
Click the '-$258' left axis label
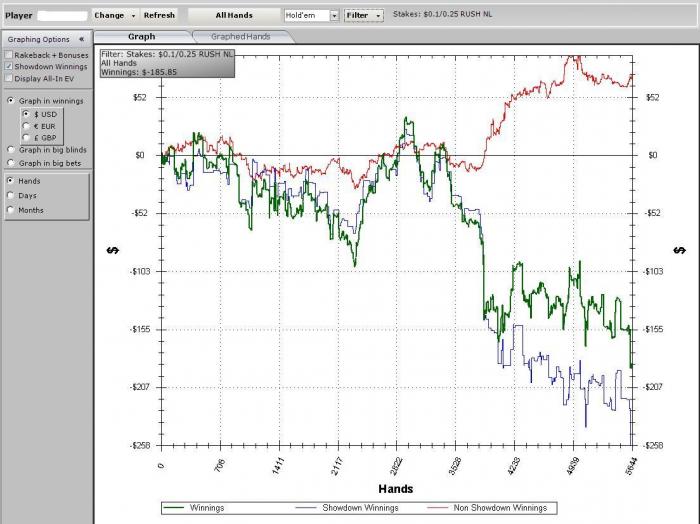click(x=139, y=445)
